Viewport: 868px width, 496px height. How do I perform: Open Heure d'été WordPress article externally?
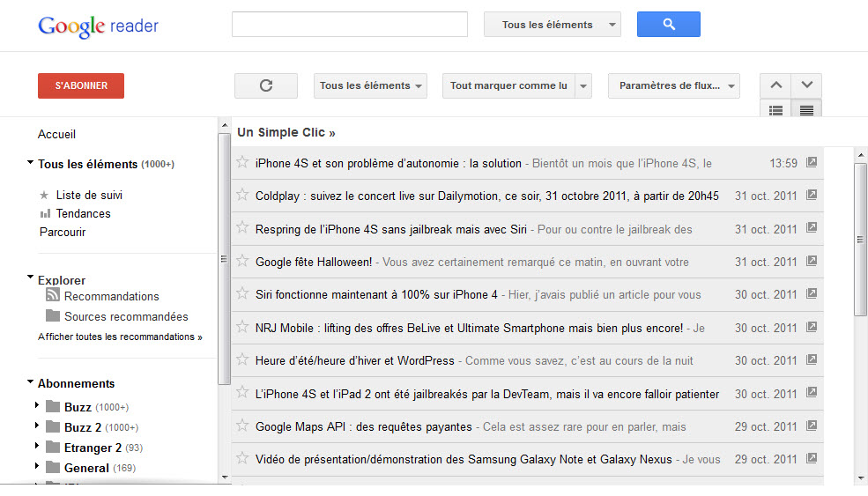point(812,359)
